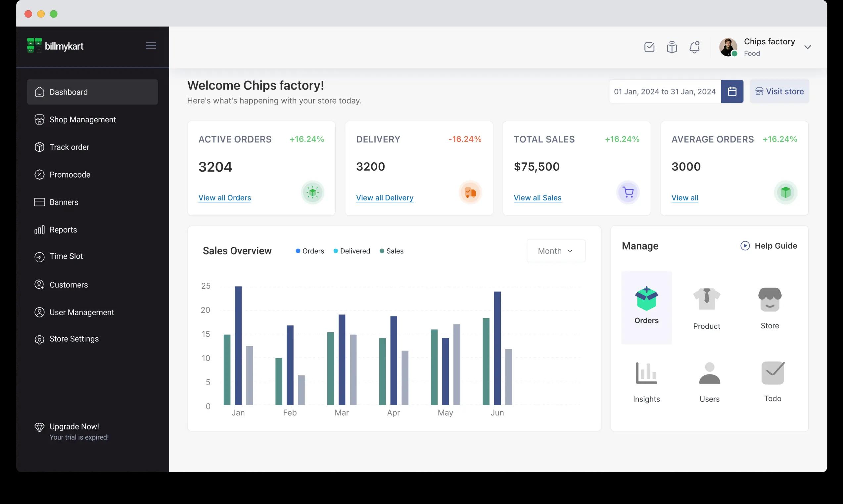Click the date range input field

point(665,91)
